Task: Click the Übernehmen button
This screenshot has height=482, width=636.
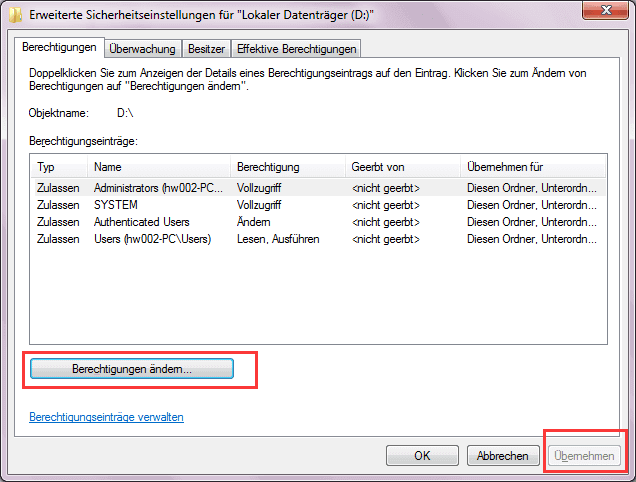Action: tap(584, 456)
